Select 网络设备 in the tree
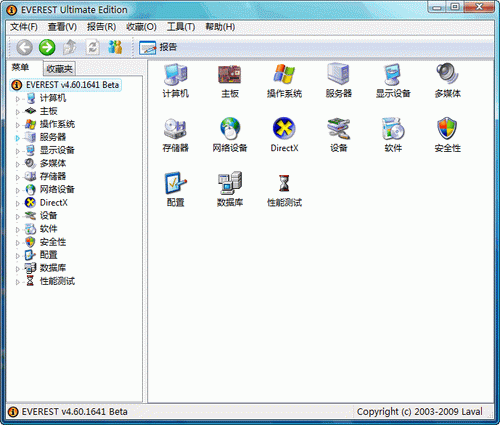Screen dimensions: 500x425 pyautogui.click(x=57, y=189)
